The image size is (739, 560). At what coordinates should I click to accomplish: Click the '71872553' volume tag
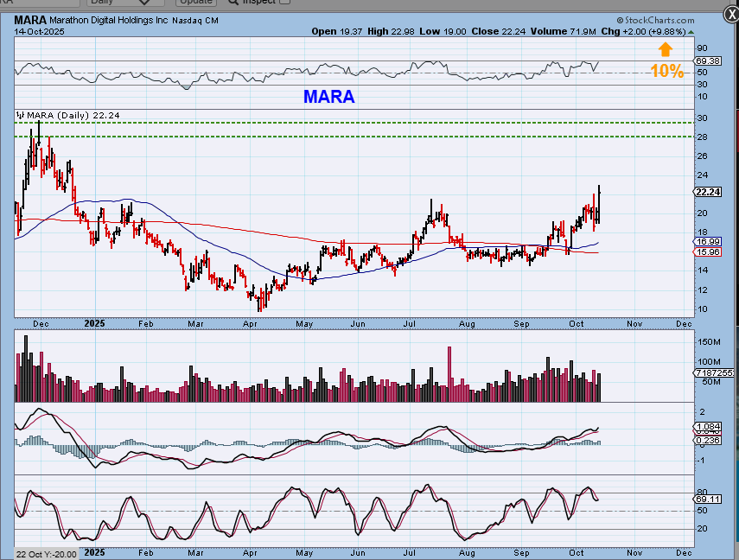(x=715, y=372)
